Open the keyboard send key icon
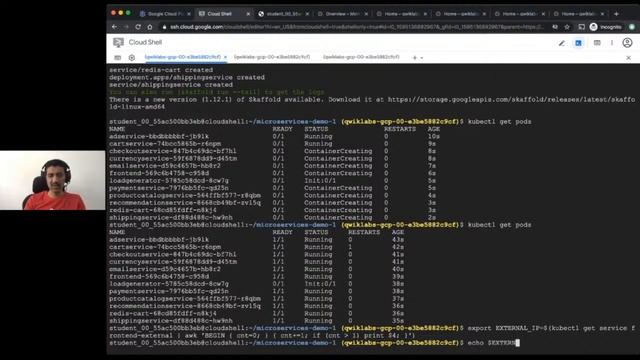Screen dimensions: 640x360 [x=118, y=58]
